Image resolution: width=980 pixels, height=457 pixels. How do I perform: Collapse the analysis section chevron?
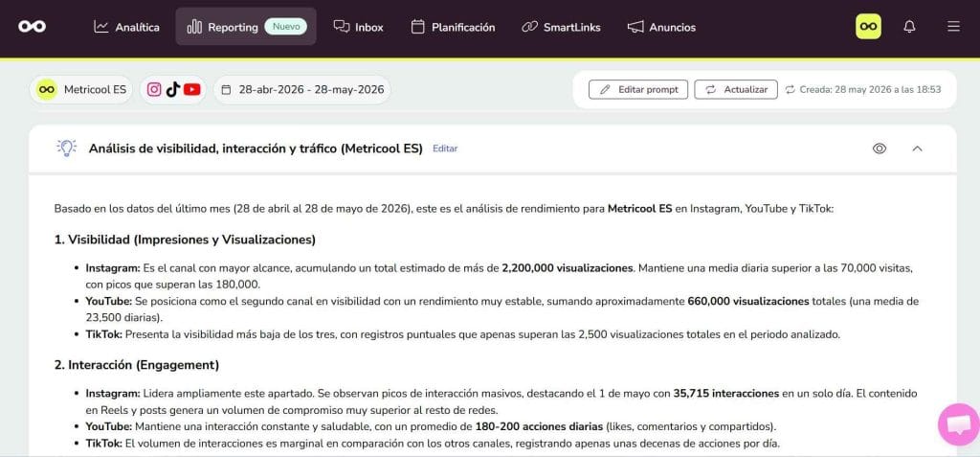tap(917, 149)
